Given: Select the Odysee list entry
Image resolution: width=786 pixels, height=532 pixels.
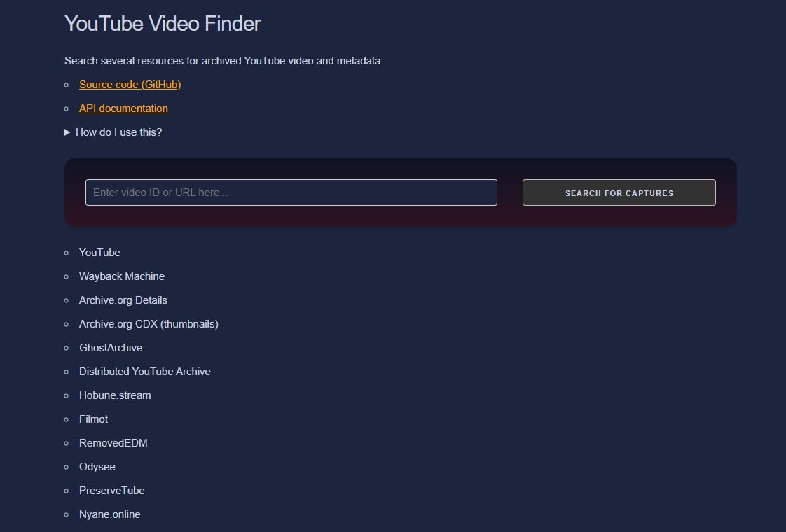Looking at the screenshot, I should 97,467.
